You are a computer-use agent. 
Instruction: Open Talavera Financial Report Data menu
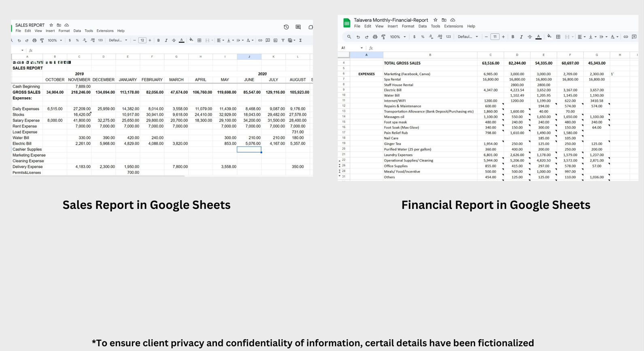click(x=423, y=26)
